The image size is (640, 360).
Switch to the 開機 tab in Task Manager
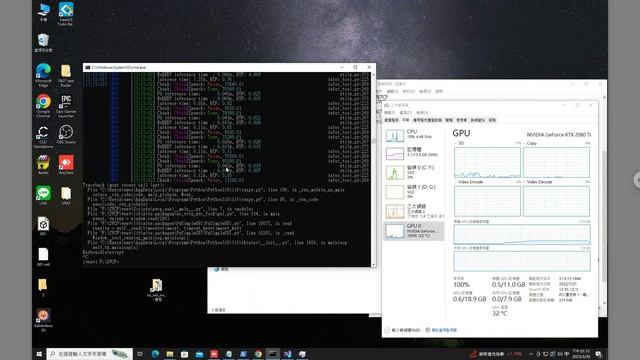[449, 120]
